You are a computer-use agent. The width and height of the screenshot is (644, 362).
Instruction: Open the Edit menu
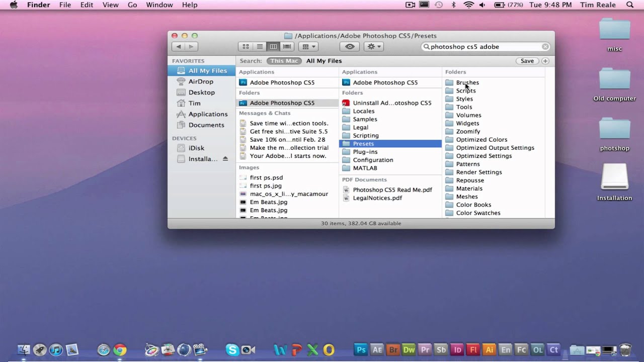click(x=87, y=5)
